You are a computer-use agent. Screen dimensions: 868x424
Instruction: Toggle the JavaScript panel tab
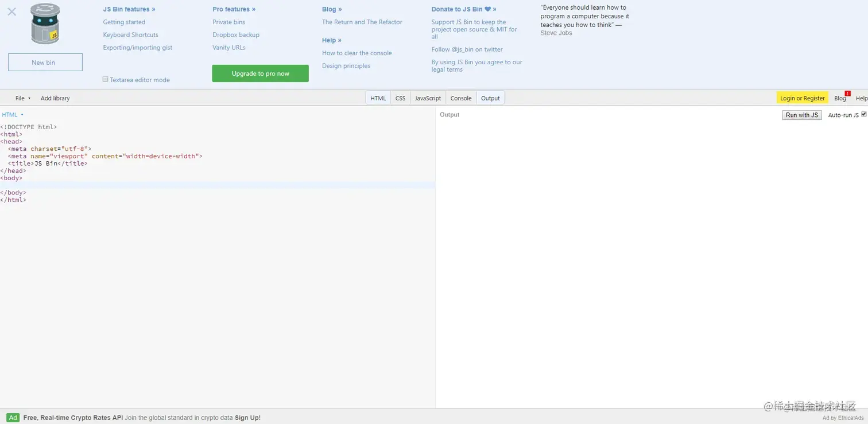pos(428,98)
